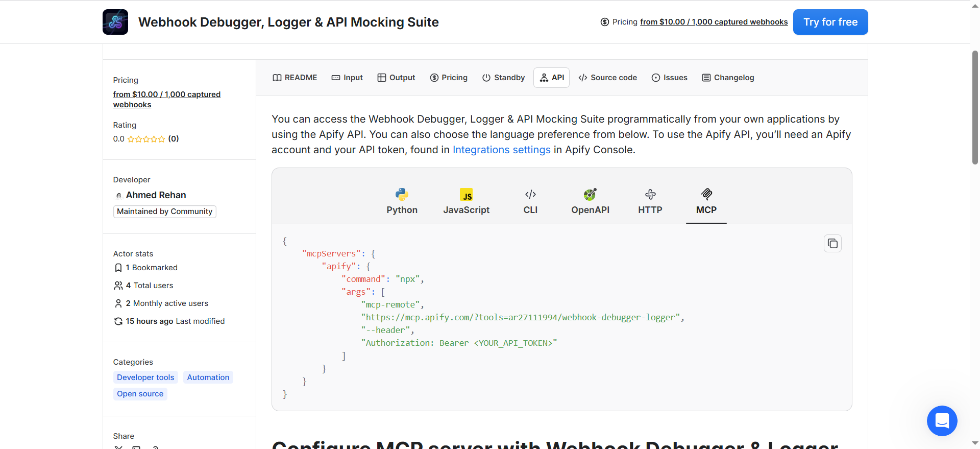The height and width of the screenshot is (449, 980).
Task: Click the 4 Total users stat
Action: [143, 286]
